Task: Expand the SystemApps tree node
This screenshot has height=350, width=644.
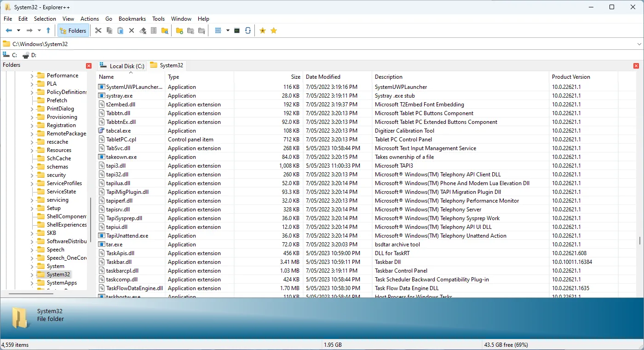Action: 32,283
